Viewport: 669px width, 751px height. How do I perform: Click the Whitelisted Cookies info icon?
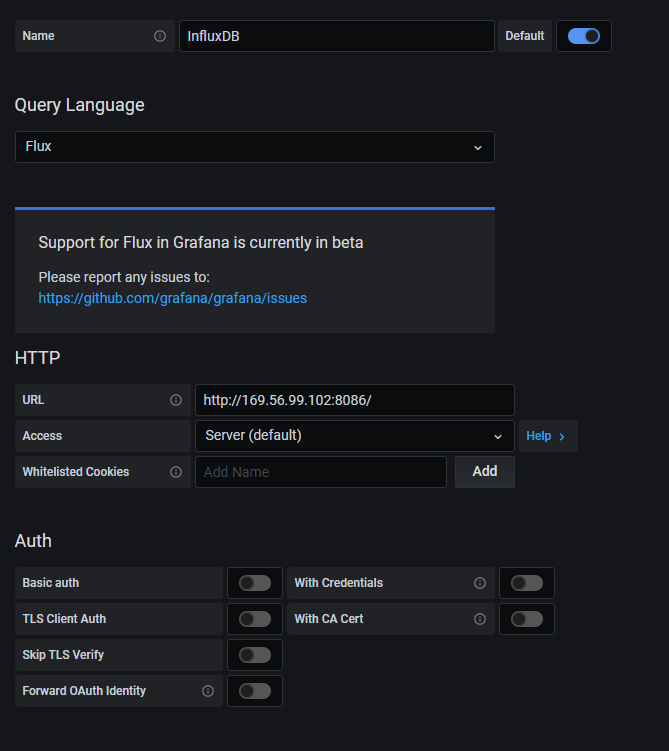(x=176, y=472)
